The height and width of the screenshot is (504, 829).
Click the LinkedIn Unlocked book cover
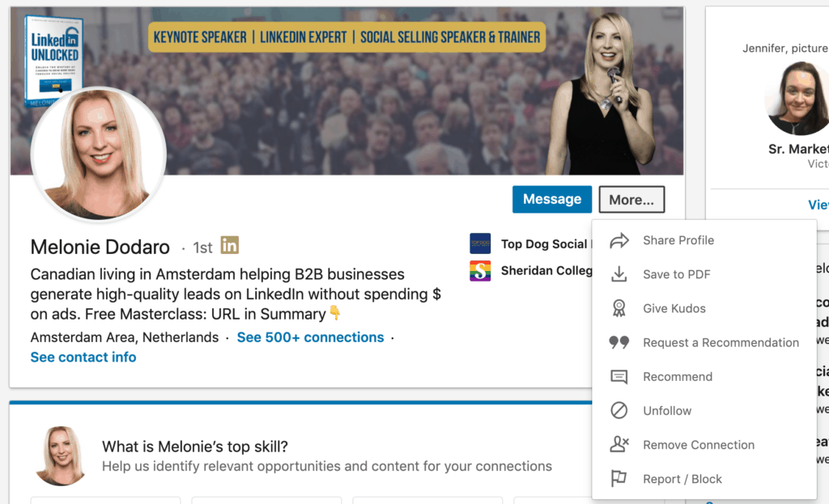pyautogui.click(x=54, y=57)
